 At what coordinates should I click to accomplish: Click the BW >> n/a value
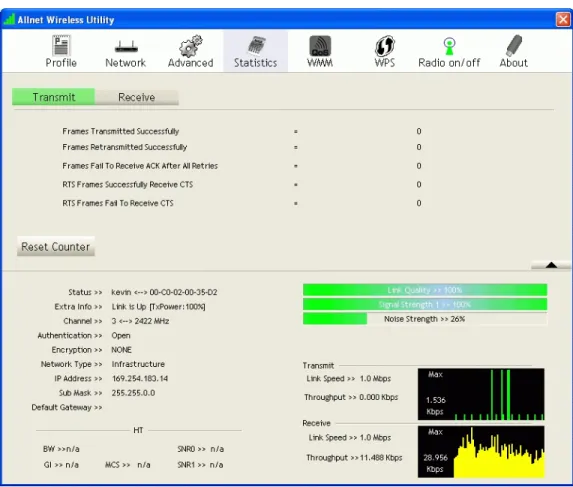pos(61,449)
